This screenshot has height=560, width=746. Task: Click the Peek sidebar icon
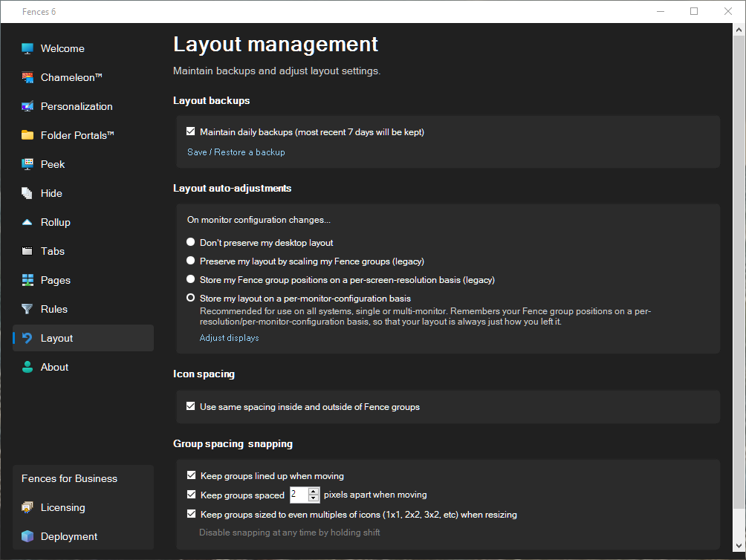[27, 164]
